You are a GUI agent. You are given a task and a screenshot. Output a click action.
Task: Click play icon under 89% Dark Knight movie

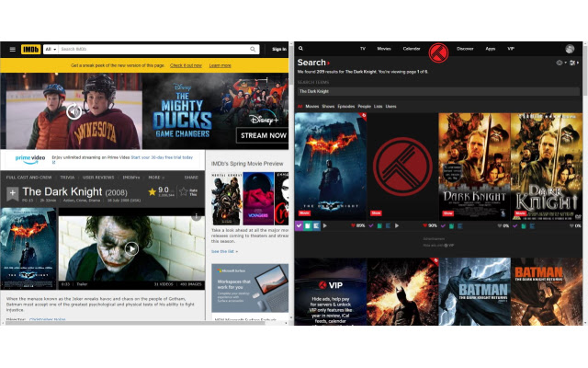(x=325, y=225)
